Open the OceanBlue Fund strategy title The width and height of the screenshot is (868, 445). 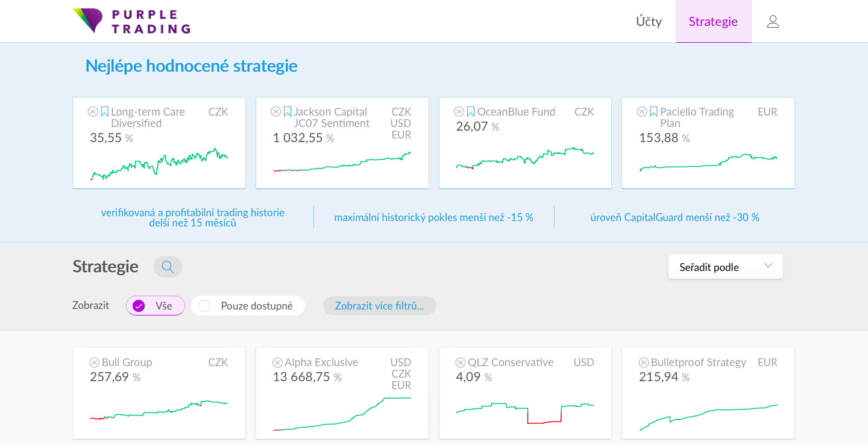tap(516, 111)
